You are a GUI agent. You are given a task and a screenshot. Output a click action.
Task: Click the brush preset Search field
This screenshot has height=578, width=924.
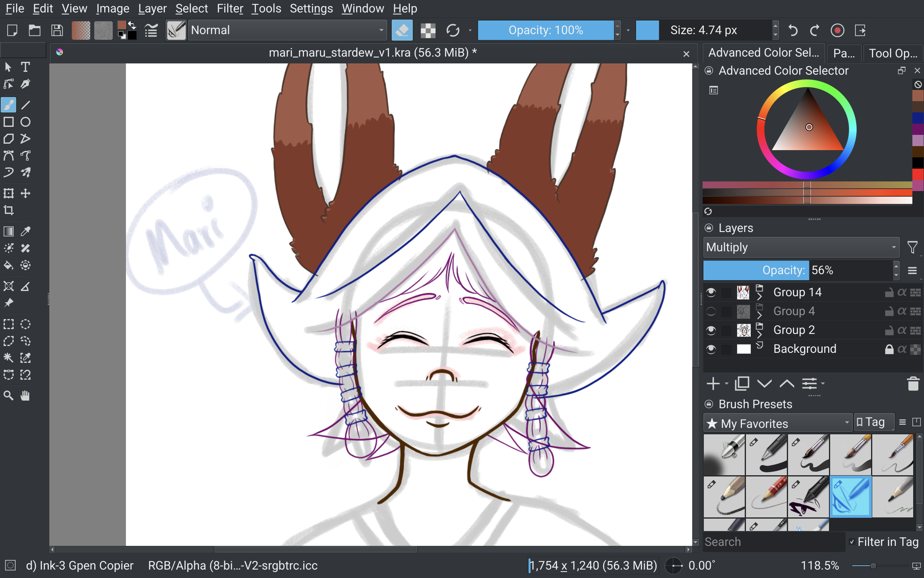coord(773,542)
